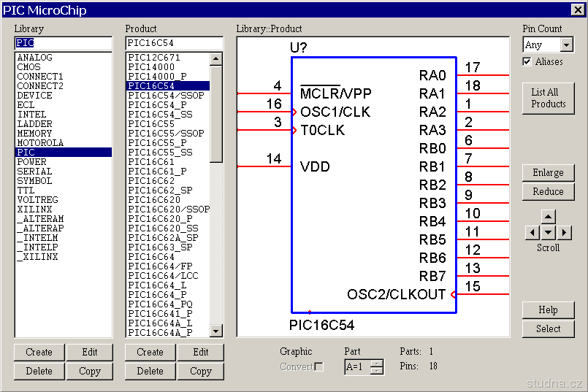Click Edit under Product list
Screen dimensions: 588x392
pos(201,353)
